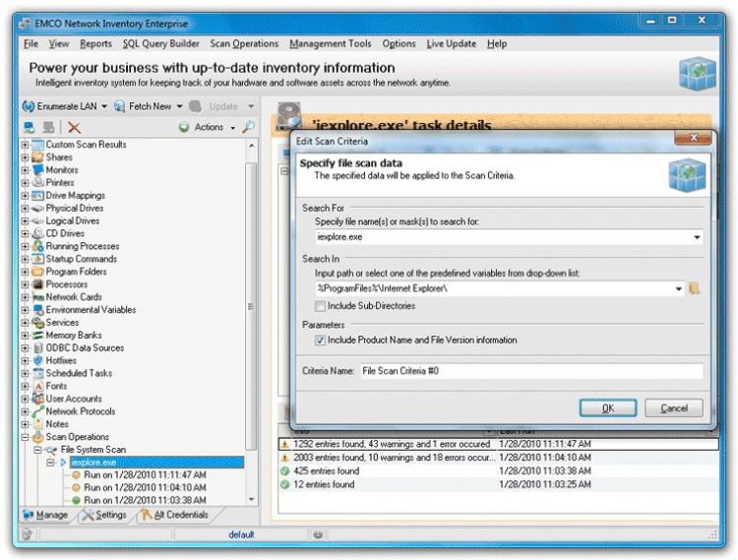The height and width of the screenshot is (560, 738).
Task: Select Startup Commands in tree
Action: click(82, 259)
